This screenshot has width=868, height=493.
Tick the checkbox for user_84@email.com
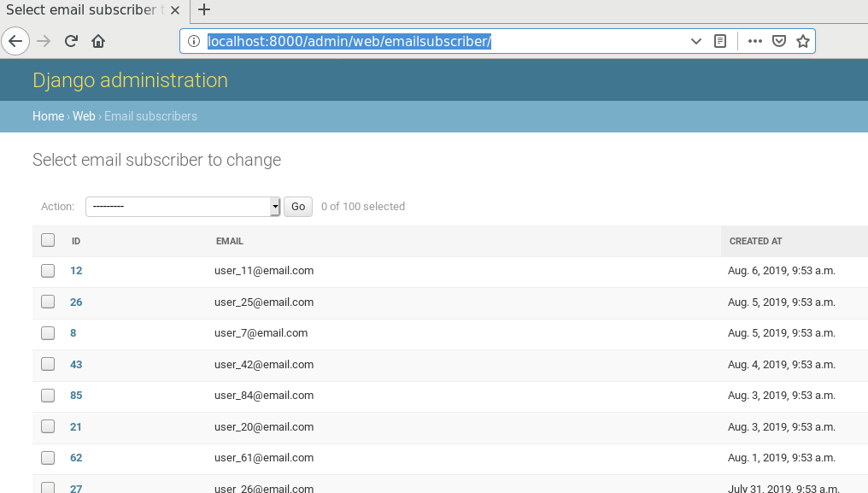(x=48, y=395)
